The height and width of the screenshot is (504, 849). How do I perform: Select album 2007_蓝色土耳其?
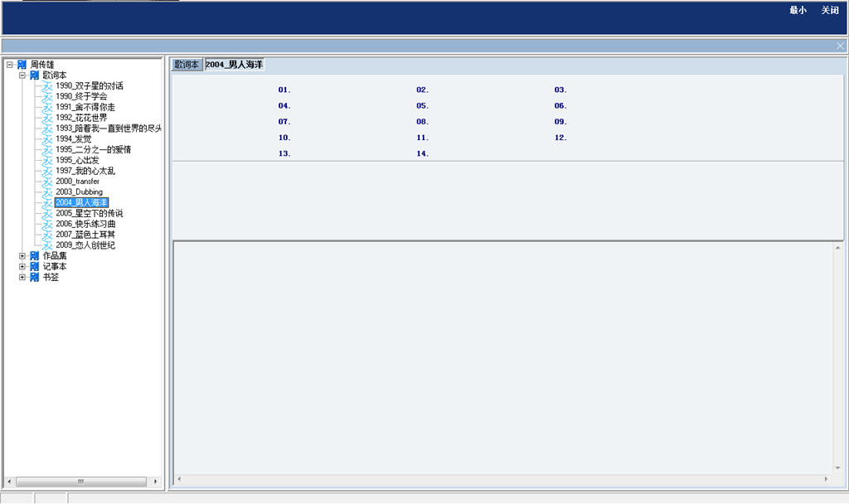85,235
